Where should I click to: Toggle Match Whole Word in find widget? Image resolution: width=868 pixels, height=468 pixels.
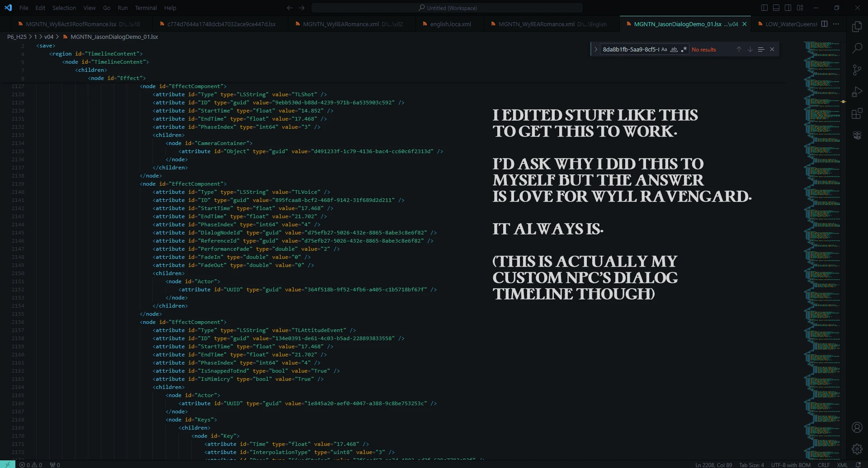(x=674, y=50)
